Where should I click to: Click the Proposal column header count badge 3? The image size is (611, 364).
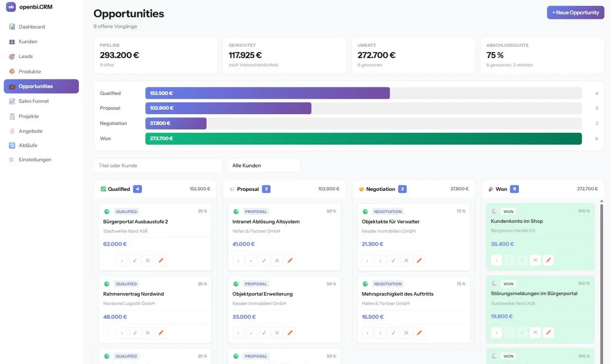coord(266,189)
